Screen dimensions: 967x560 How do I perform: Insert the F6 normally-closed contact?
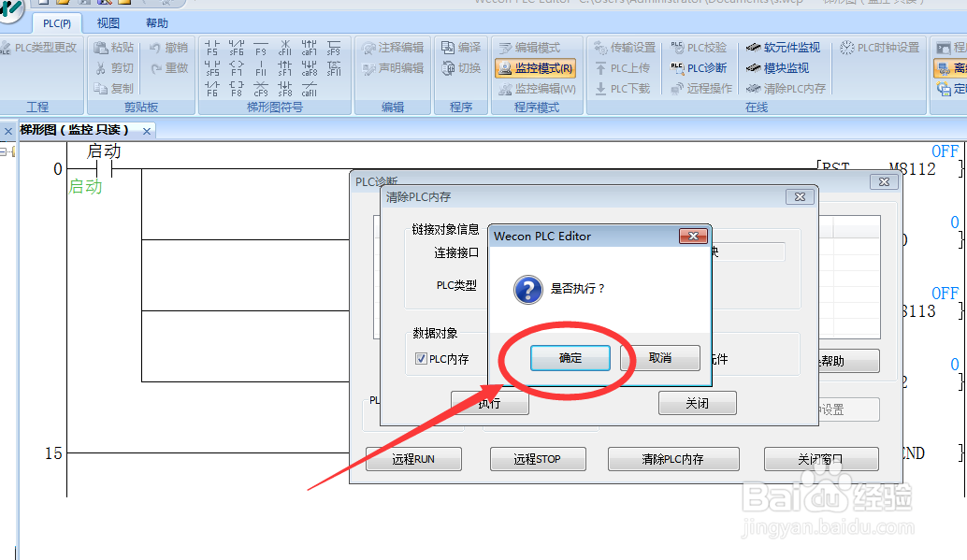click(212, 89)
